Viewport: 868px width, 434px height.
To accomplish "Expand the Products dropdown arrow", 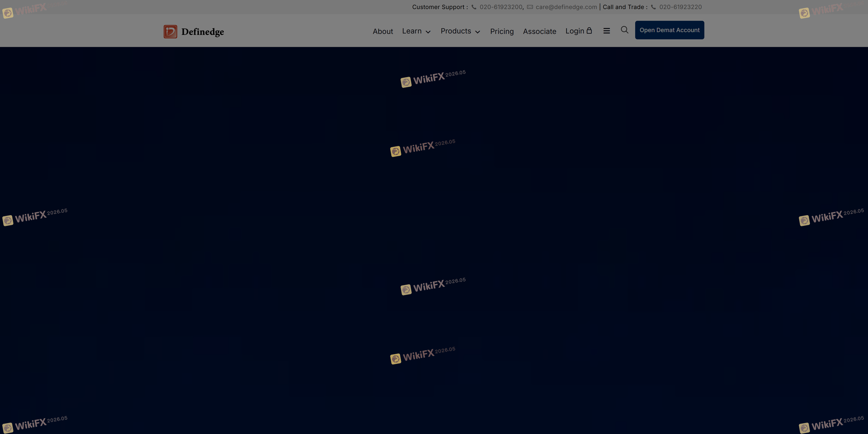I will click(477, 32).
